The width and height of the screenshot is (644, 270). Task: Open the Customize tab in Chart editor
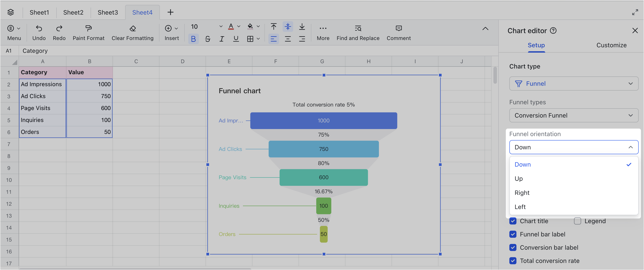tap(611, 45)
